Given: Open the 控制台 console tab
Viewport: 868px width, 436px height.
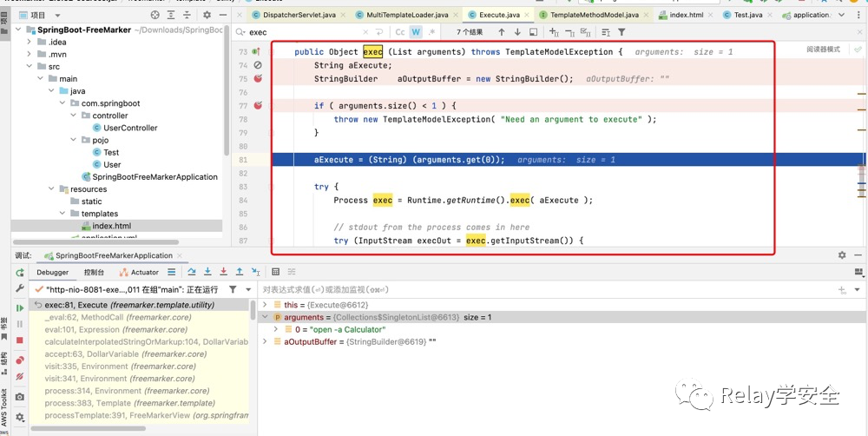Looking at the screenshot, I should 94,272.
